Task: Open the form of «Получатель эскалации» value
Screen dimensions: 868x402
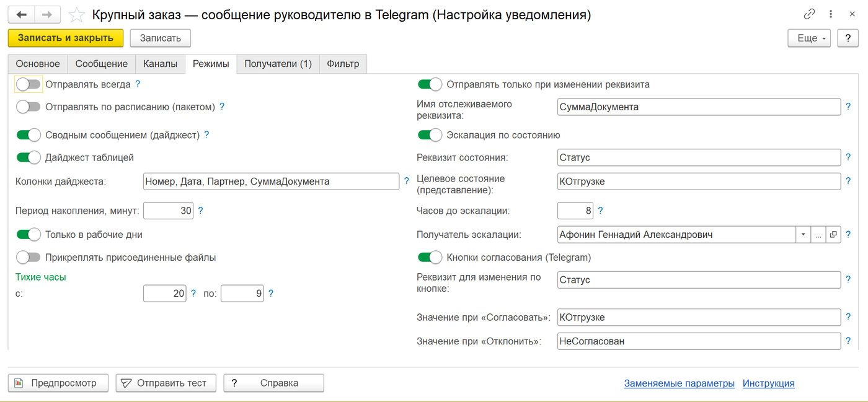Action: point(833,235)
